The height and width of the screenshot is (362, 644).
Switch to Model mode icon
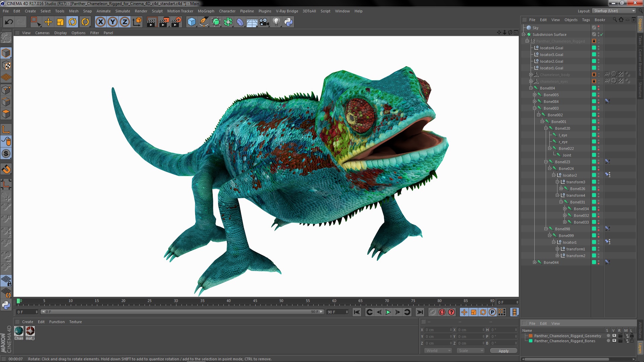6,53
